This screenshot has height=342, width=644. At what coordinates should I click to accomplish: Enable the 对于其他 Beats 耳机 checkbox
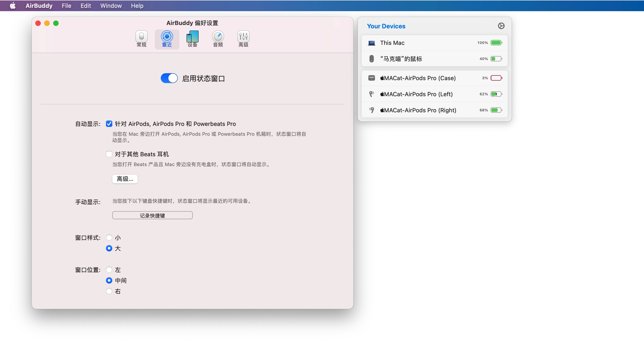109,154
